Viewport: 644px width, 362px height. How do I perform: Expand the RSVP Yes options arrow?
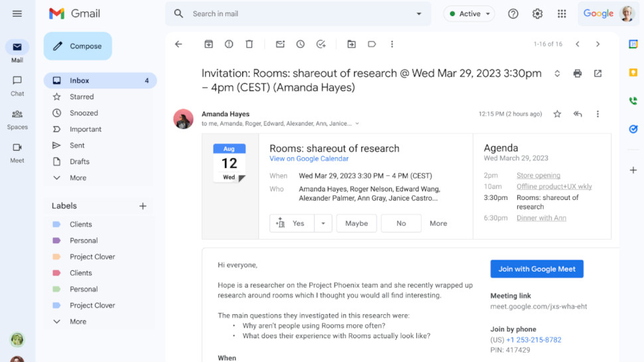(x=323, y=224)
